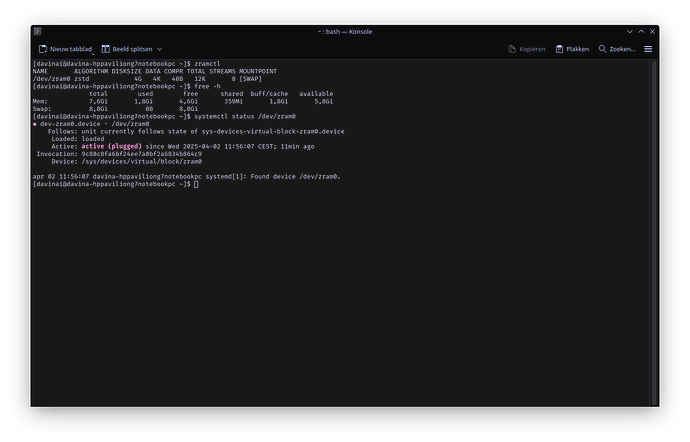Click the window title 'bash — Konsole'
The image size is (690, 442).
tap(345, 30)
